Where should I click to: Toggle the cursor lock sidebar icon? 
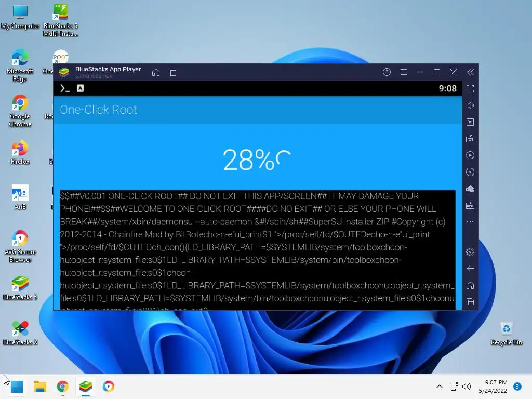470,122
